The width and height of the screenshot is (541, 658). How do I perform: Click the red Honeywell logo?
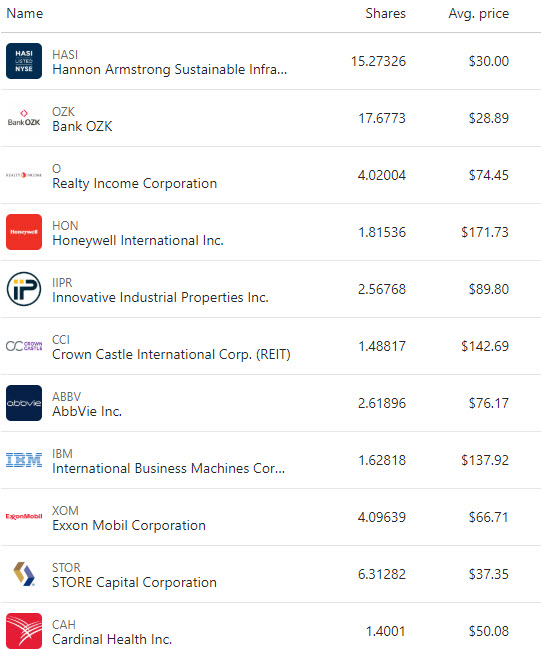(x=24, y=232)
